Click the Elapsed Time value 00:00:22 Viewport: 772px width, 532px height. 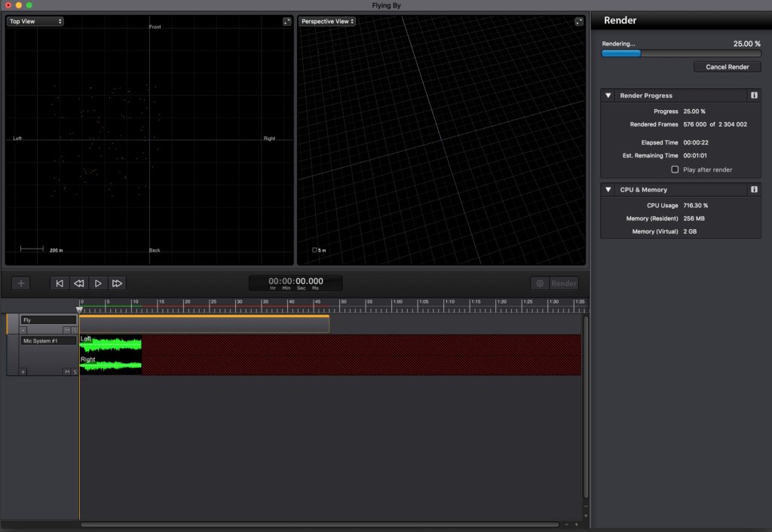(x=695, y=142)
